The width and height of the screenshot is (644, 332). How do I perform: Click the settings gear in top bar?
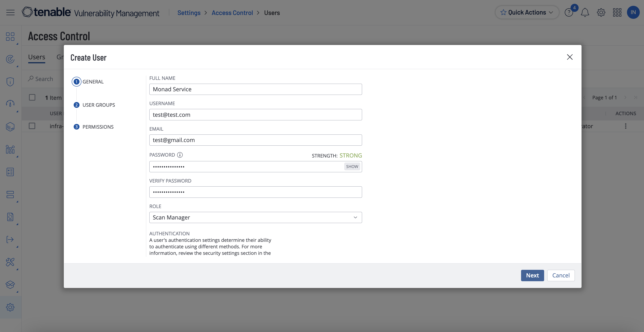coord(601,13)
